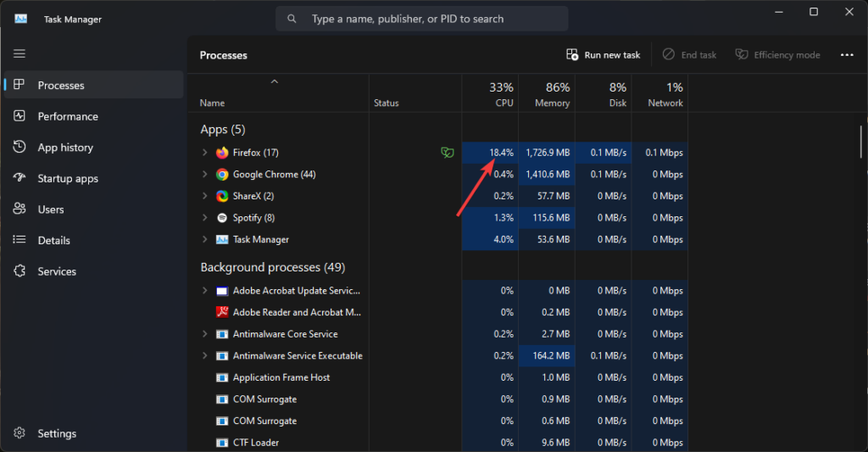
Task: Click the CTF Loader process icon
Action: pyautogui.click(x=222, y=443)
